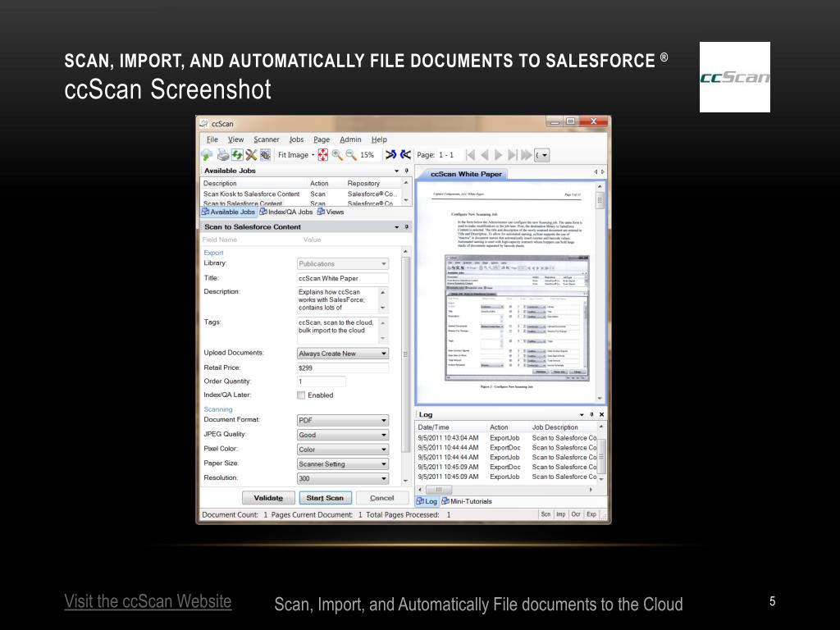840x630 pixels.
Task: Close the Log panel
Action: coord(601,414)
